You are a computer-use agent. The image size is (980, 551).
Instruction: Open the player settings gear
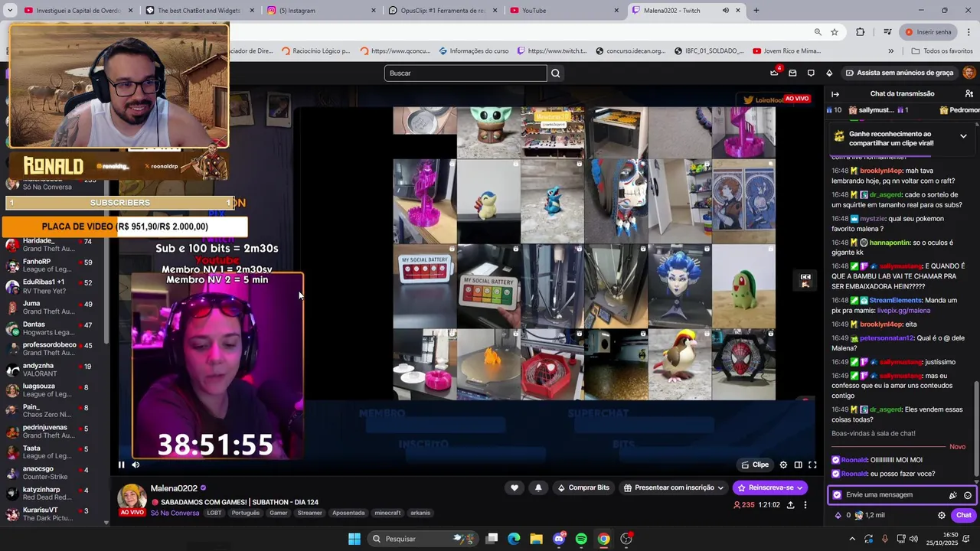pyautogui.click(x=783, y=465)
